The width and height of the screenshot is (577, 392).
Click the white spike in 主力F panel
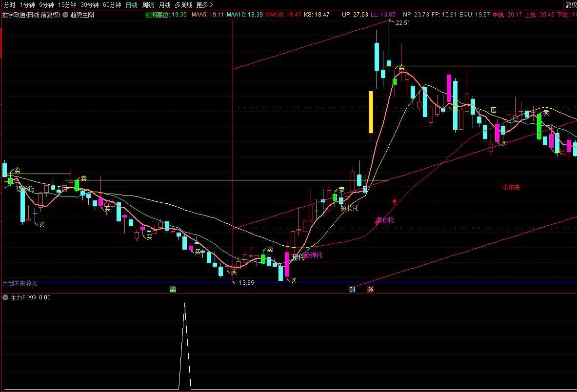[185, 346]
